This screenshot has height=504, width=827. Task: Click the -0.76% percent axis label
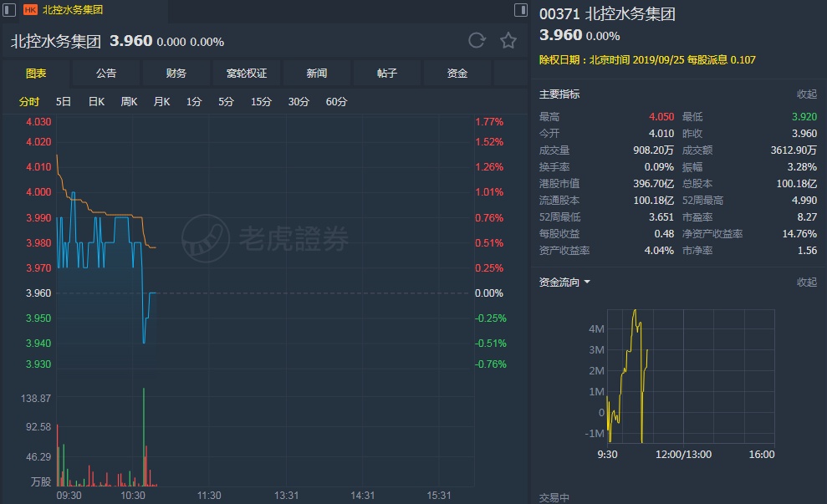[491, 364]
